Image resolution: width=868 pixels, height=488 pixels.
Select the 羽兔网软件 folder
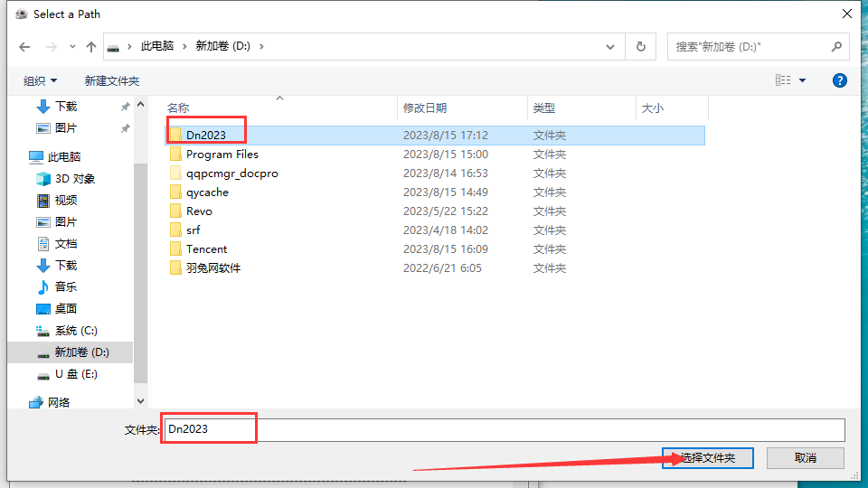tap(435, 268)
